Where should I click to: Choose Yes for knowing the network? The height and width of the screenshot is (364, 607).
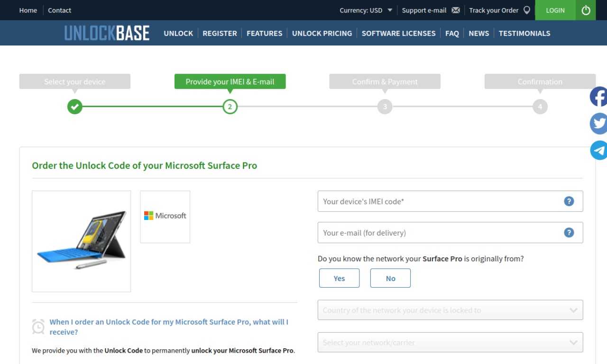point(340,278)
